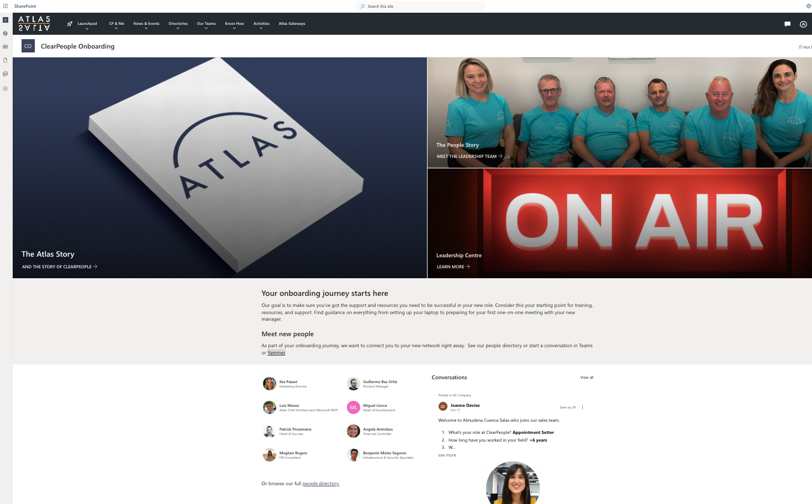Open the Directories dropdown

coord(178,24)
